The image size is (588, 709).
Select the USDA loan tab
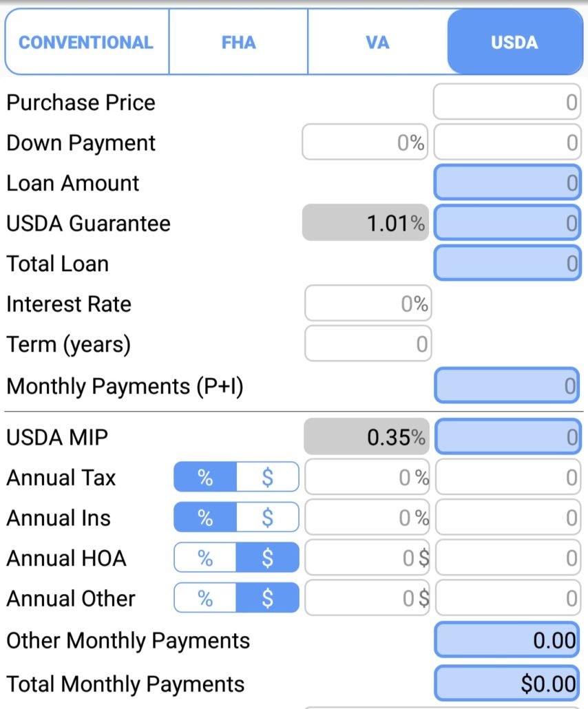515,42
